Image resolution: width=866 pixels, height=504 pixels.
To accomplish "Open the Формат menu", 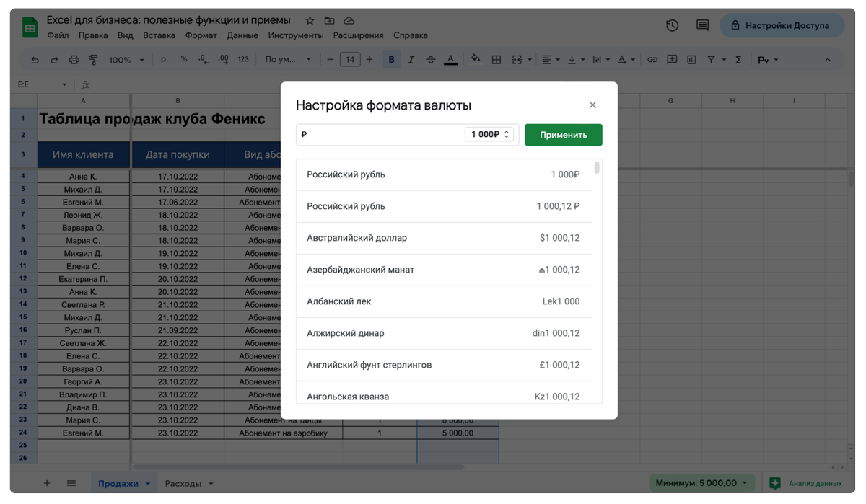I will point(201,35).
